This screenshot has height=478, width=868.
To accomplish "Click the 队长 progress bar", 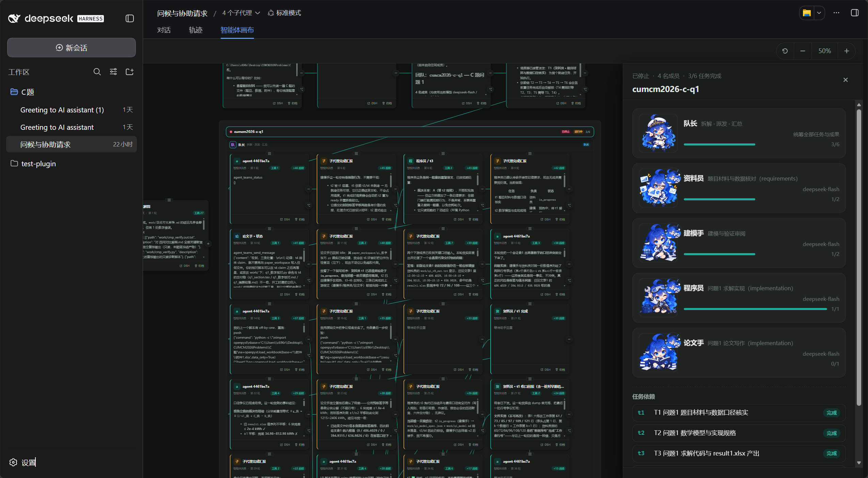I will [x=719, y=144].
